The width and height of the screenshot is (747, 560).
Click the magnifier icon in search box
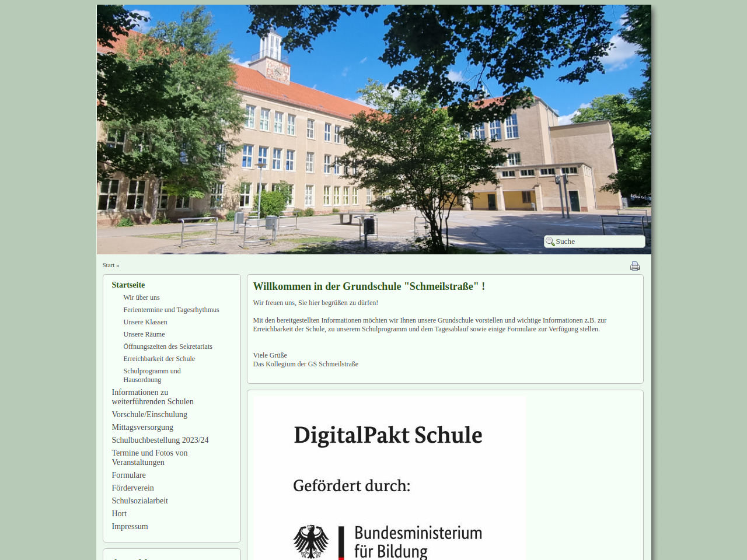pos(550,242)
